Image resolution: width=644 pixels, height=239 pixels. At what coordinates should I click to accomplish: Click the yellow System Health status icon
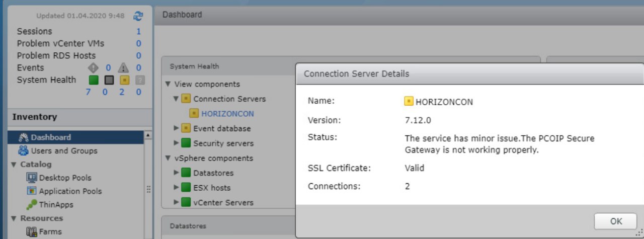(124, 79)
